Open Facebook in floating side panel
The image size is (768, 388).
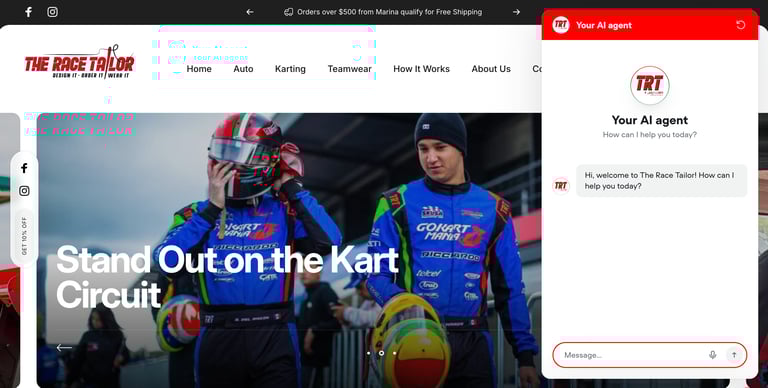click(x=24, y=169)
